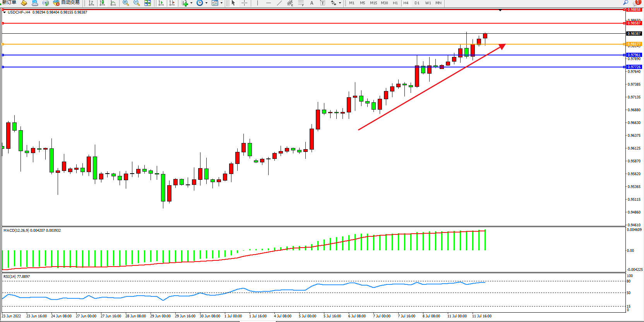Open the periods clock dropdown arrow

pos(206,3)
